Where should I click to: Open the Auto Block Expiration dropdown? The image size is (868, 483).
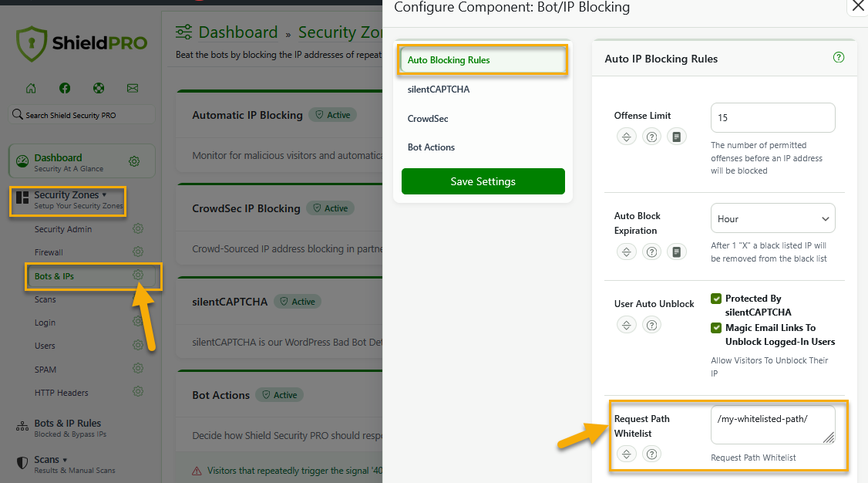pos(772,218)
